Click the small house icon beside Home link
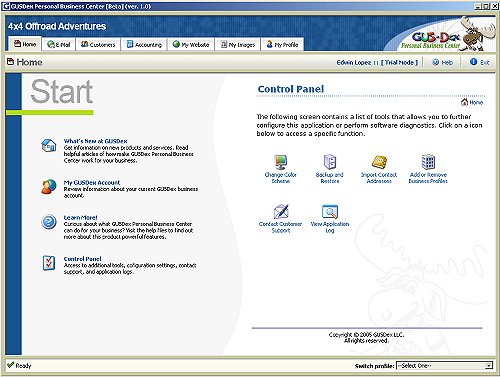Image resolution: width=500 pixels, height=377 pixels. pyautogui.click(x=464, y=102)
